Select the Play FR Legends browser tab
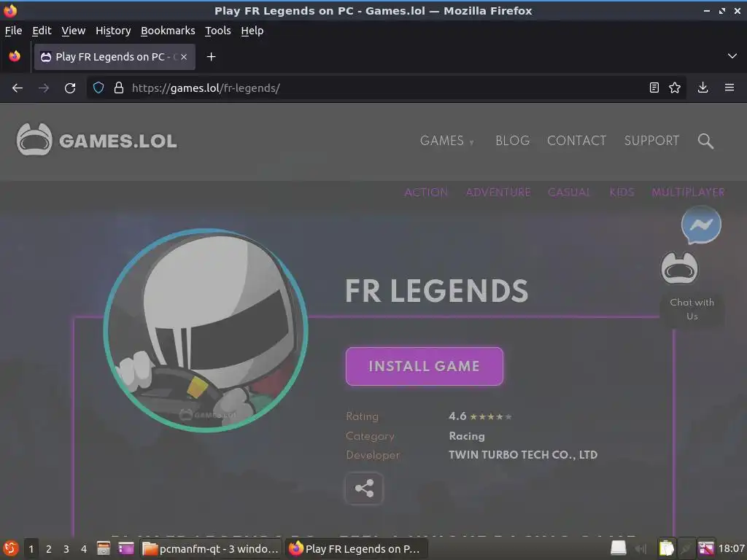This screenshot has height=560, width=747. (115, 57)
